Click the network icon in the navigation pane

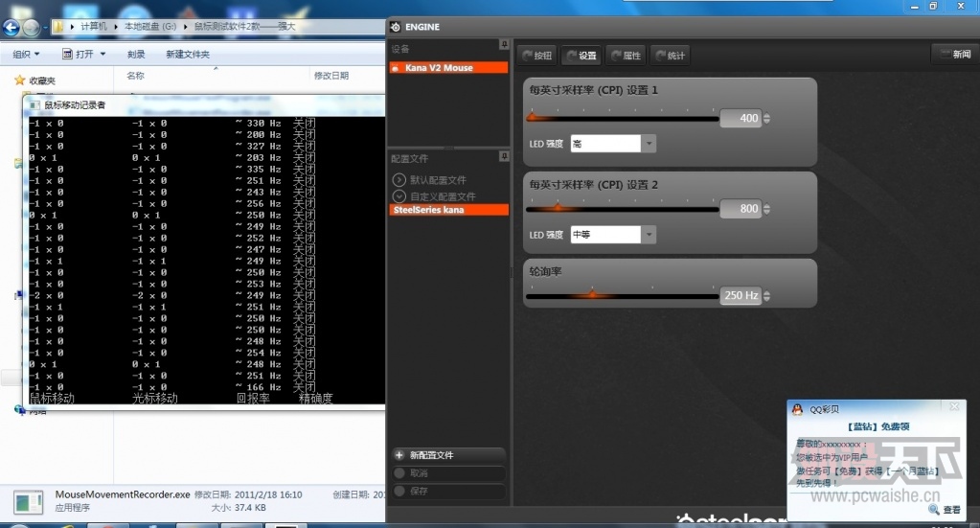(x=19, y=410)
